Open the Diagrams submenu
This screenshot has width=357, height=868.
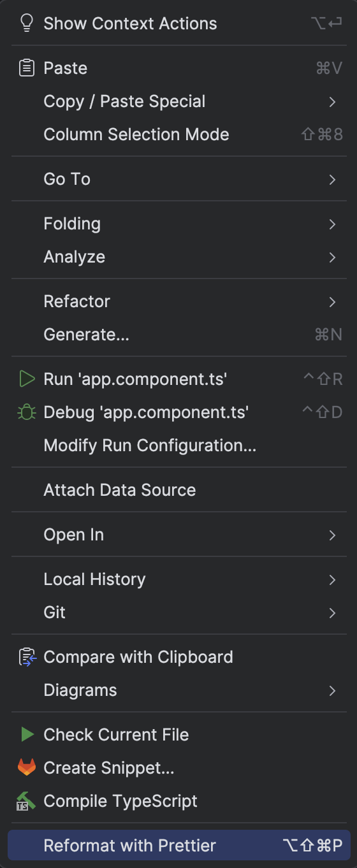(178, 690)
